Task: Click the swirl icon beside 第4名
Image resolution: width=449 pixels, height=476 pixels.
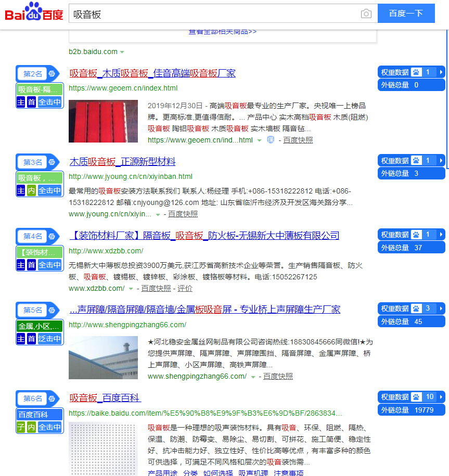Action: [x=52, y=236]
